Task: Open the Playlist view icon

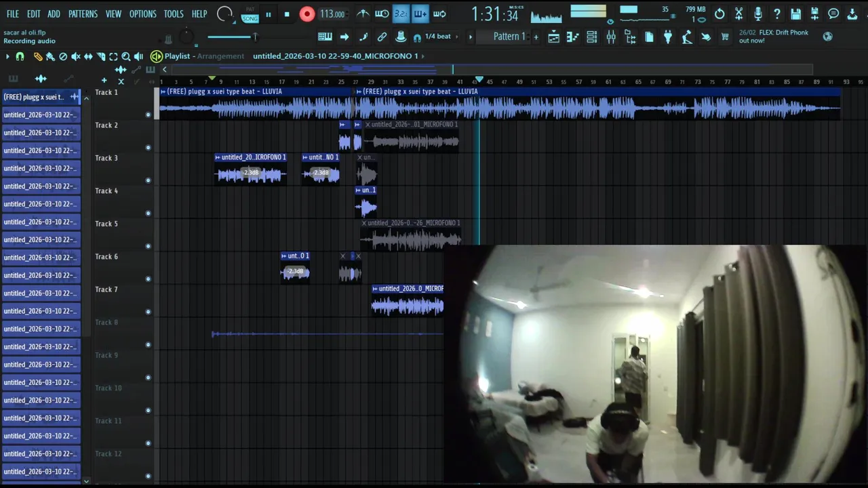Action: [x=554, y=37]
